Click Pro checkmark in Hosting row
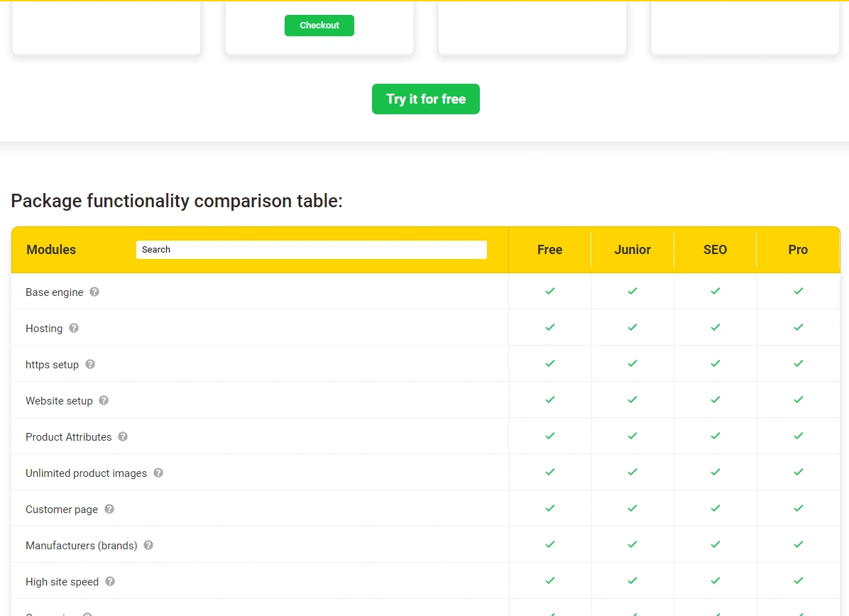This screenshot has width=849, height=616. click(798, 327)
